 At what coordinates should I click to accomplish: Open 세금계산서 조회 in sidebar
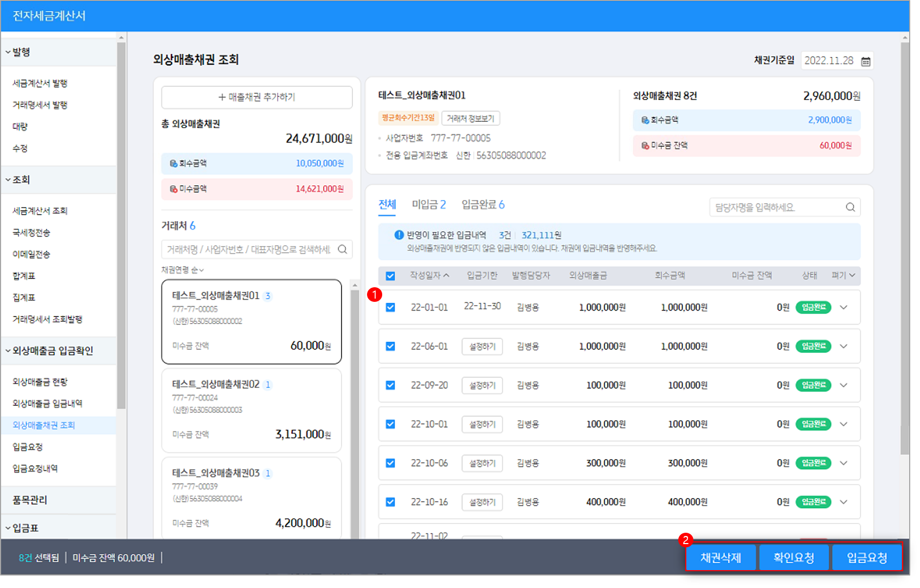pyautogui.click(x=40, y=211)
